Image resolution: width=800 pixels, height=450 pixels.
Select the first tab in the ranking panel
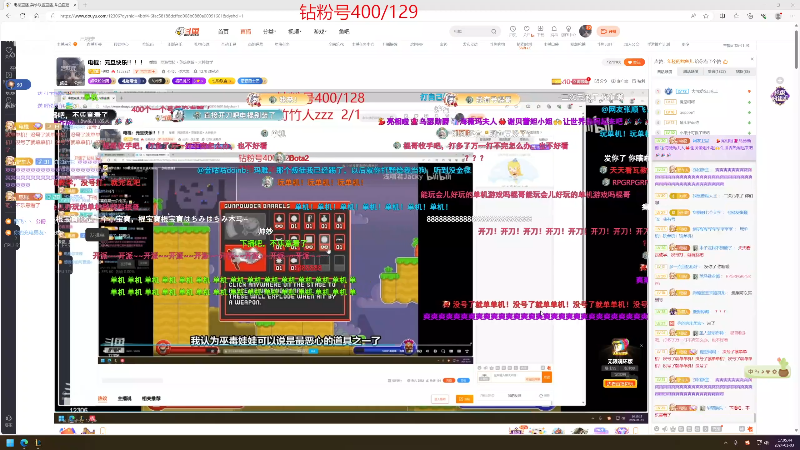coord(665,72)
